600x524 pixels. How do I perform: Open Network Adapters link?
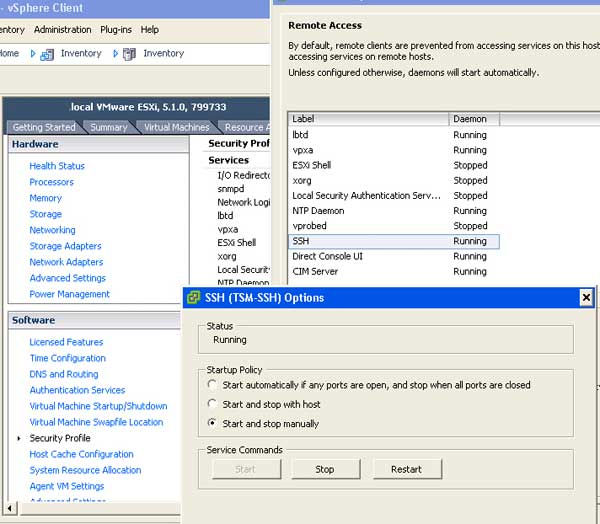pyautogui.click(x=66, y=262)
